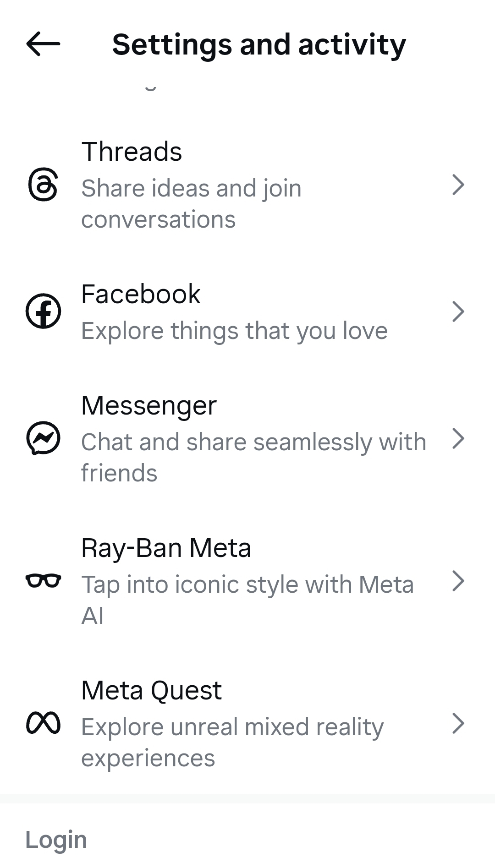Expand Messenger using its chevron arrow
This screenshot has width=495, height=868.
(458, 438)
